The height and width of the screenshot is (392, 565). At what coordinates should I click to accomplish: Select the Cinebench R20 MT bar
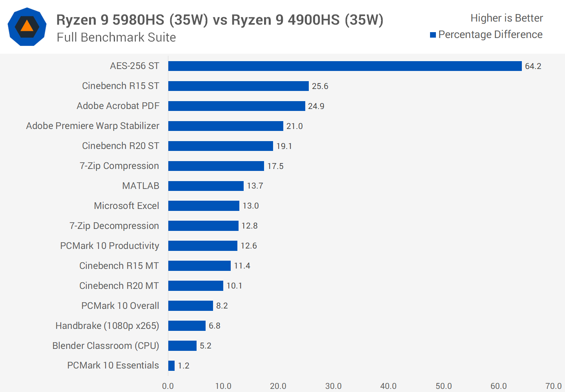coord(195,286)
